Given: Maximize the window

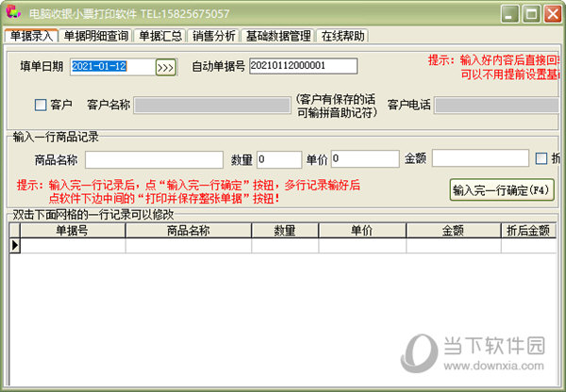Looking at the screenshot, I should [531, 14].
